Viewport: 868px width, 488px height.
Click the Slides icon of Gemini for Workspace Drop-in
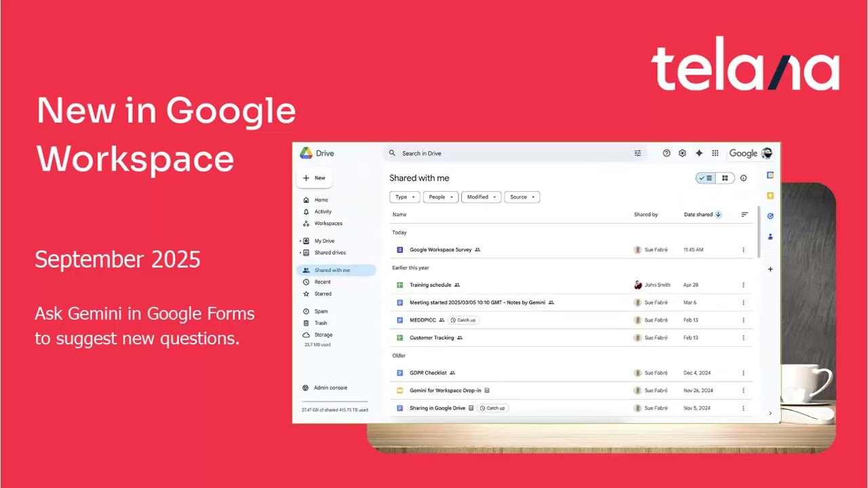(400, 390)
